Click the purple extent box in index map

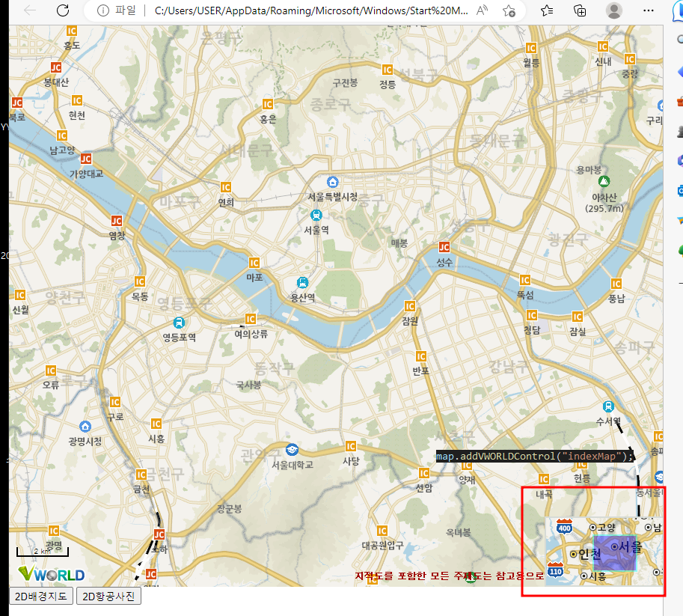[x=616, y=553]
